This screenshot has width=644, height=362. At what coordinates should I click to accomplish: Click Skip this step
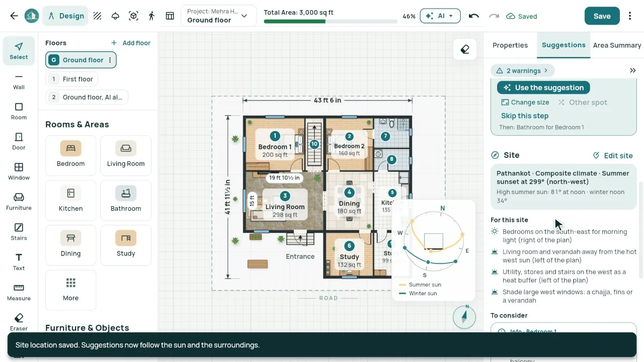[525, 116]
